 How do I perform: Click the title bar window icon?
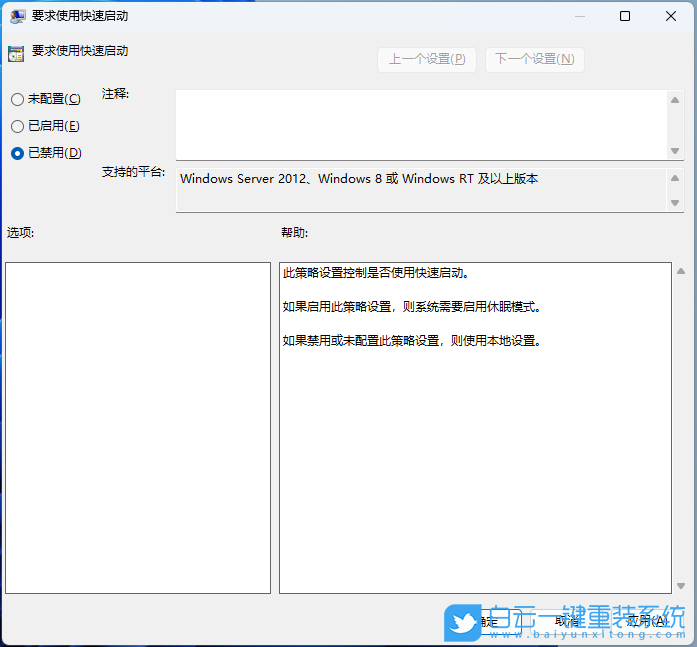(x=17, y=16)
